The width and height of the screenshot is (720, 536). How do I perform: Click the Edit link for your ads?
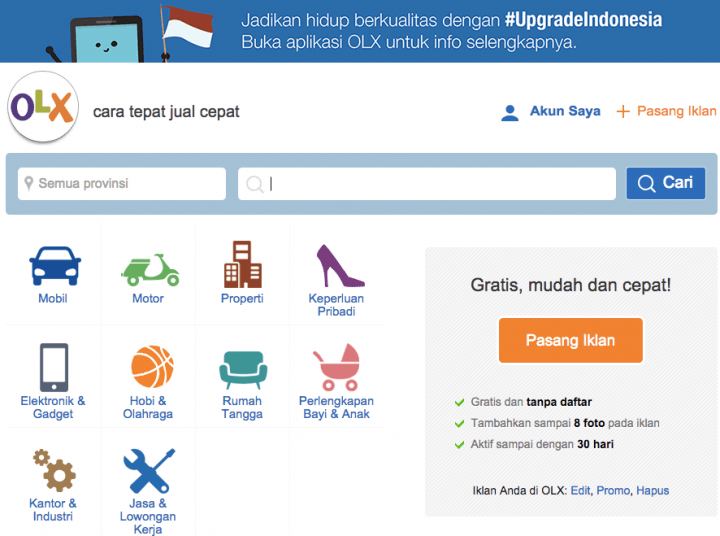[x=580, y=491]
